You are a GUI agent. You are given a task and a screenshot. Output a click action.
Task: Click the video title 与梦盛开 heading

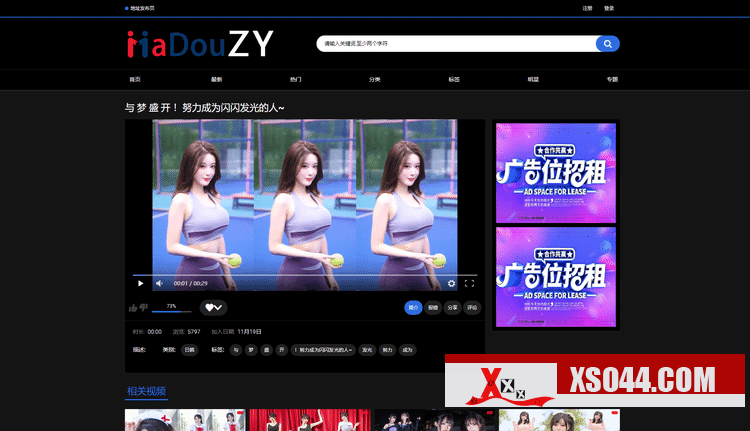click(x=204, y=108)
